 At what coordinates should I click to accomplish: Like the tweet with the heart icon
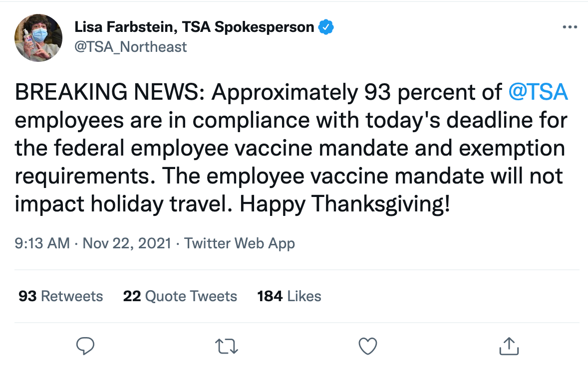368,346
